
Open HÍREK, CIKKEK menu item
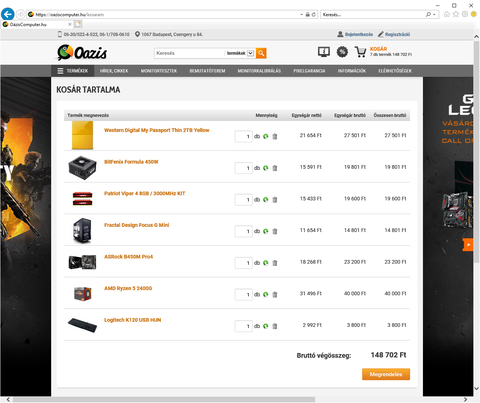point(114,71)
